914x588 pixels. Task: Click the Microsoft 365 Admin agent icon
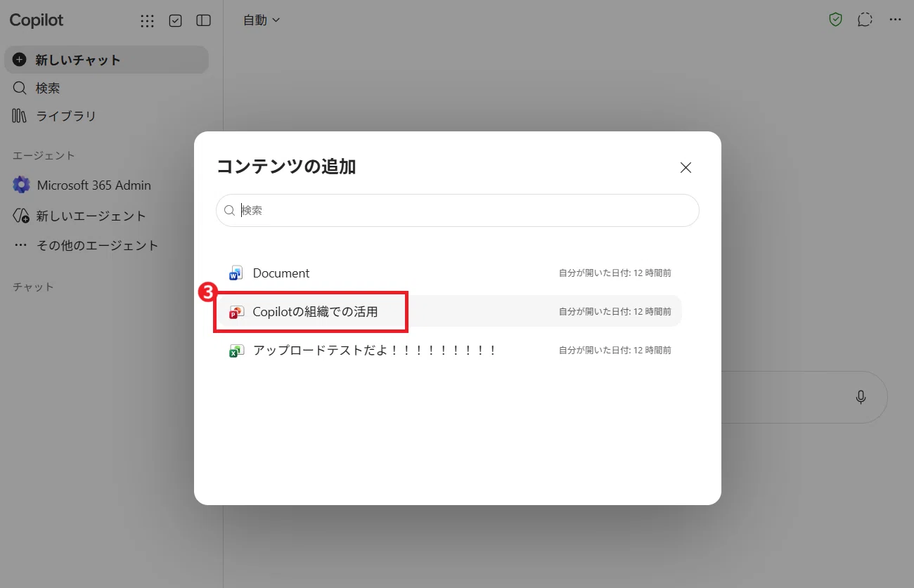[x=21, y=185]
